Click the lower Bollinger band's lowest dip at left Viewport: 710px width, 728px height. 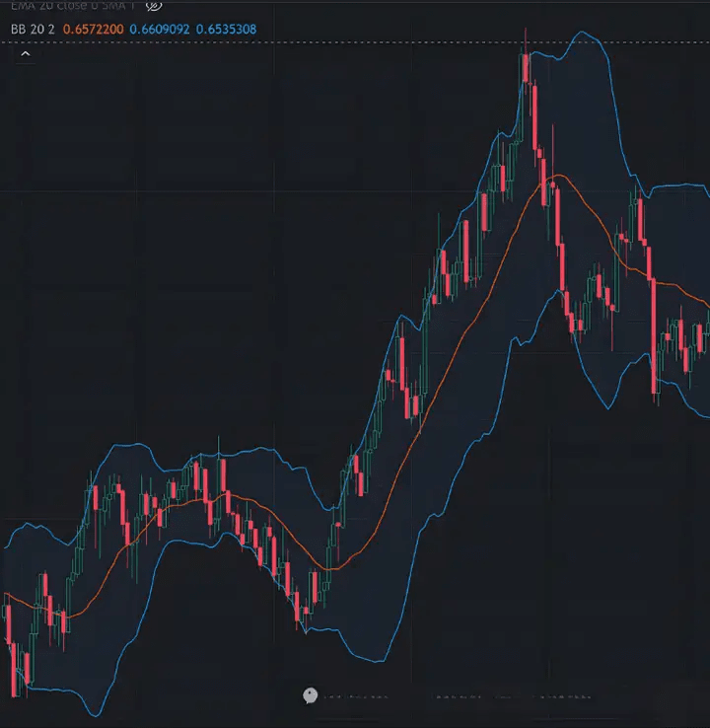tap(95, 715)
